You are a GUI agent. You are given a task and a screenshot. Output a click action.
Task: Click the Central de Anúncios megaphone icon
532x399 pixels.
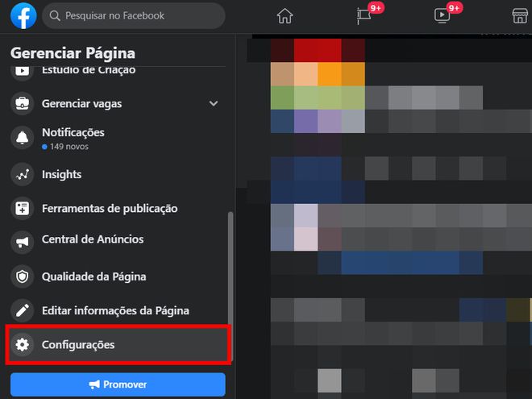[x=22, y=242]
